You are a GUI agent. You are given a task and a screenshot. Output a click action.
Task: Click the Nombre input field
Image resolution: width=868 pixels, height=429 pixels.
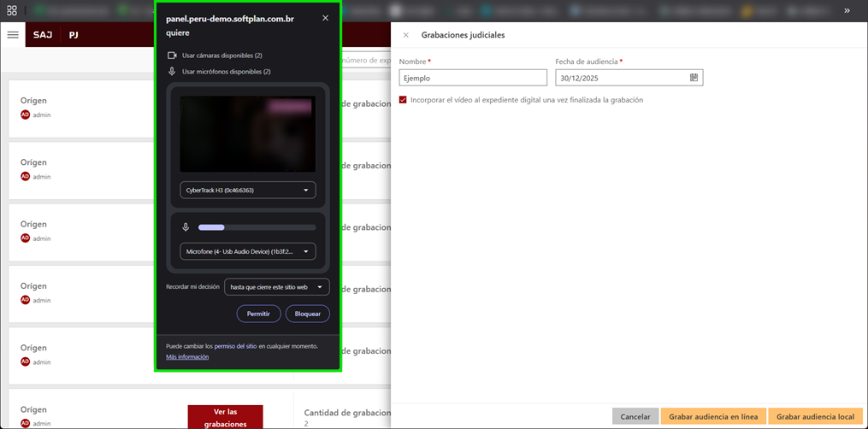[473, 78]
